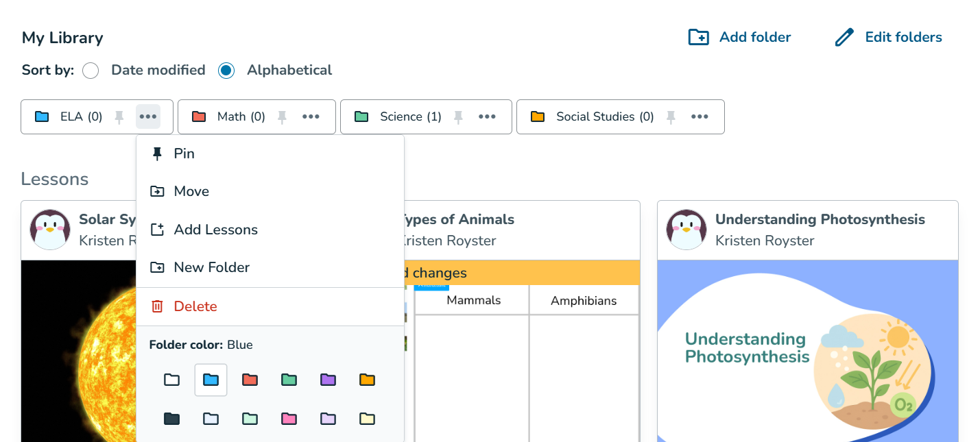Image resolution: width=980 pixels, height=442 pixels.
Task: Click the penguin avatar on Understanding Photosynthesis card
Action: [x=686, y=230]
